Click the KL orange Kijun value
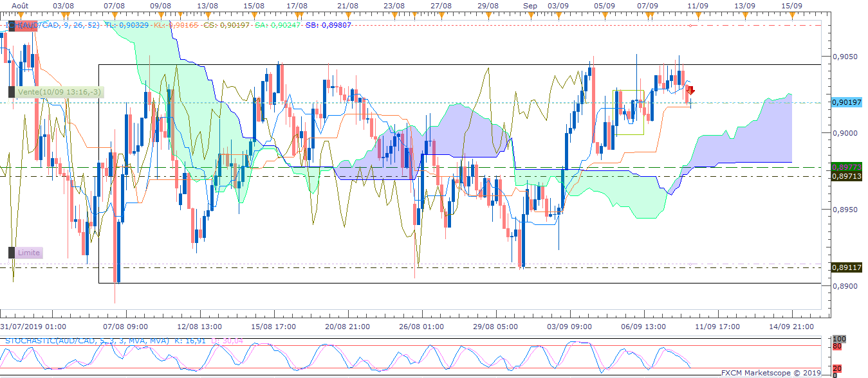This screenshot has width=868, height=378. (x=176, y=25)
